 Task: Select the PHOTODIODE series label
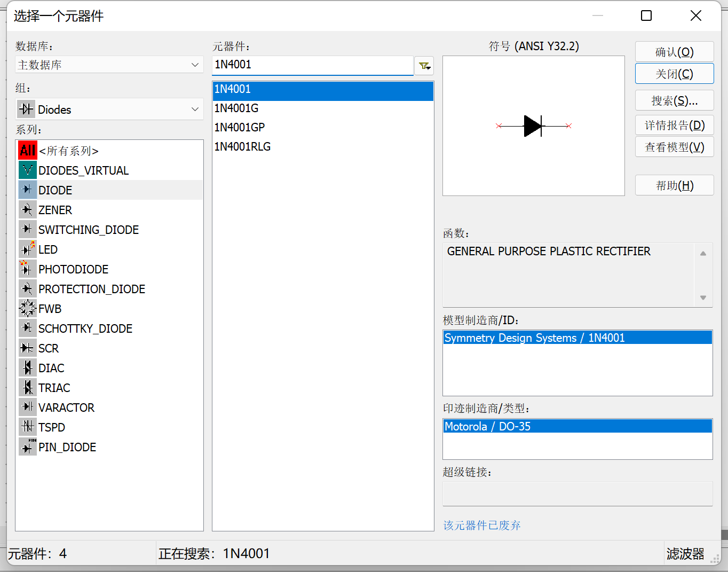74,270
